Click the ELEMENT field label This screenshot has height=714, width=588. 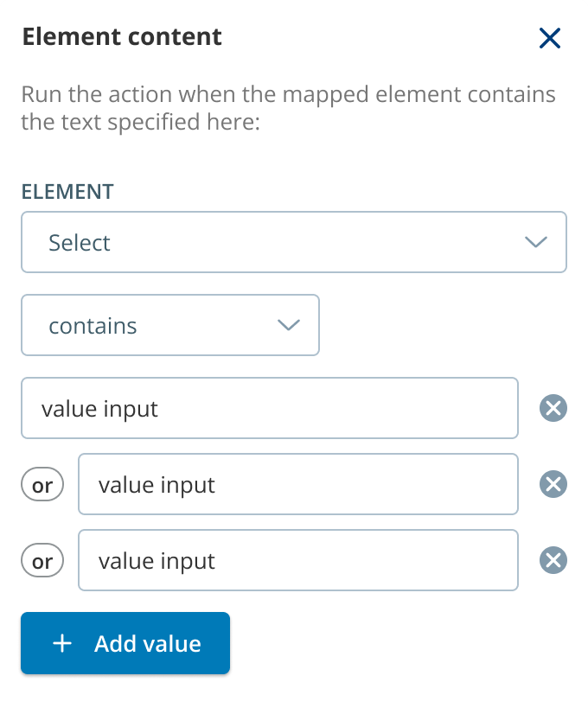(x=67, y=192)
